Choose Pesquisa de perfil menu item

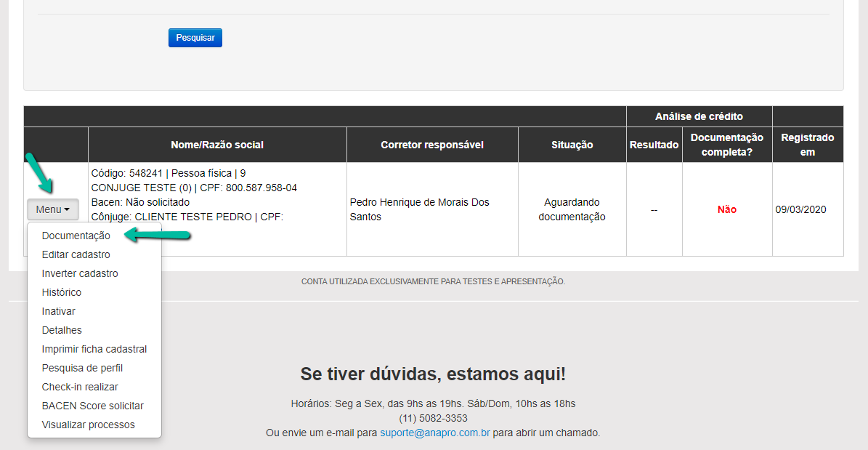[82, 368]
